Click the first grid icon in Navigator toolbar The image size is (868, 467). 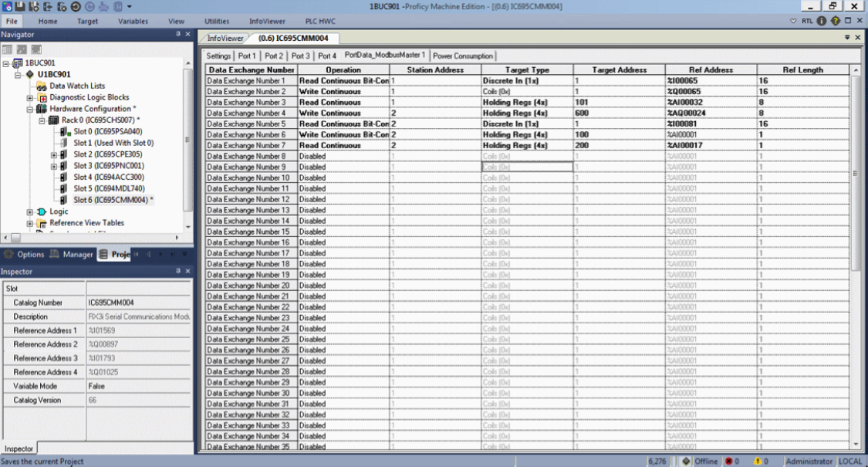coord(7,49)
